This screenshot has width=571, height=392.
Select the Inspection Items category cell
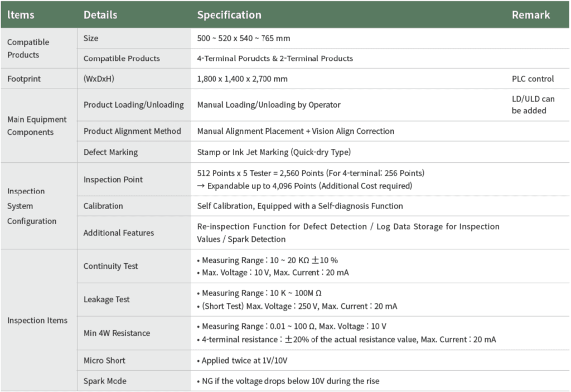pos(37,321)
